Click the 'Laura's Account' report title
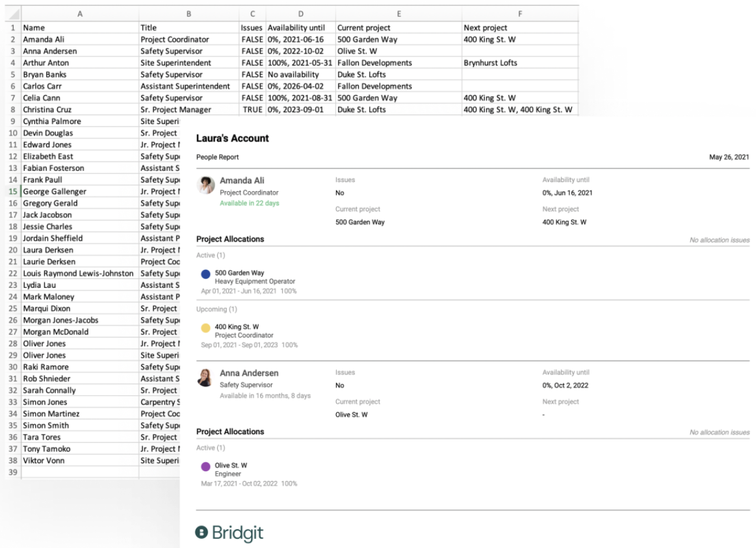The width and height of the screenshot is (756, 548). pos(233,138)
